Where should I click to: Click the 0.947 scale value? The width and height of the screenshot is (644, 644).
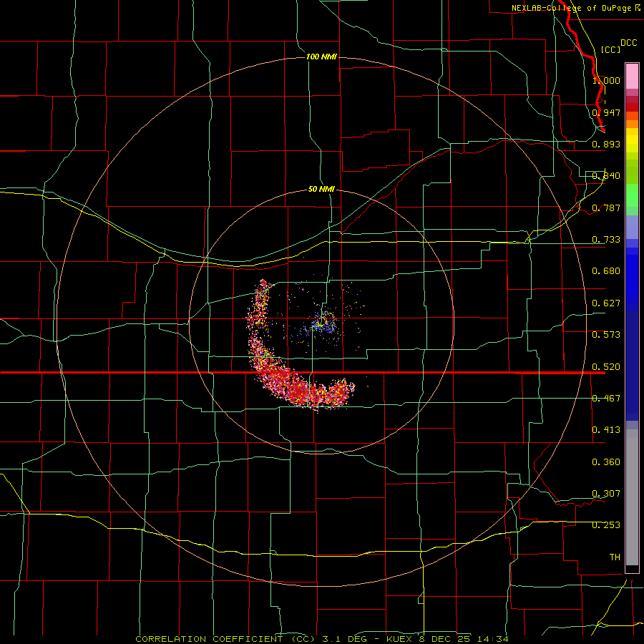coord(606,112)
